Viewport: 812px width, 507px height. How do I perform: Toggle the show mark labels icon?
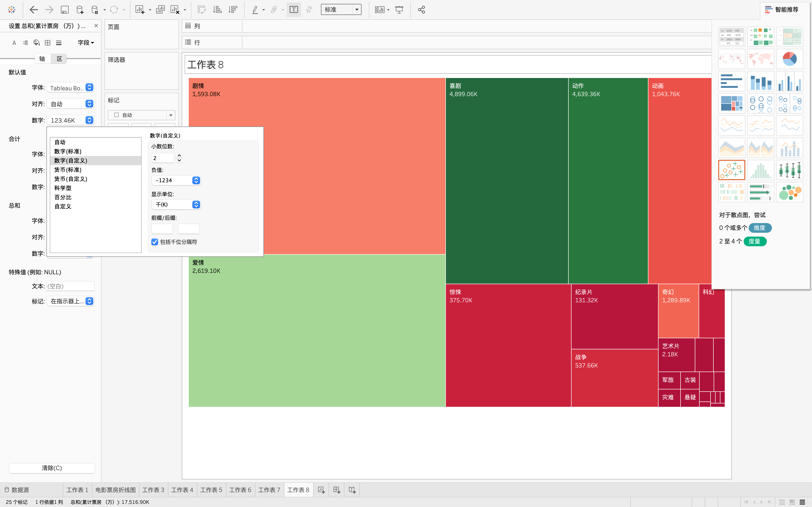click(x=294, y=10)
